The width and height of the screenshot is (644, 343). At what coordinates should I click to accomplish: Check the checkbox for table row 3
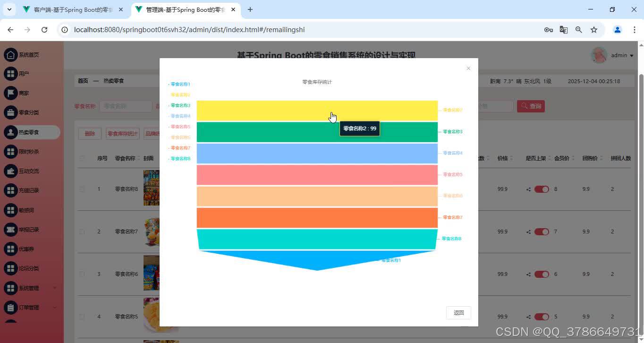point(82,274)
